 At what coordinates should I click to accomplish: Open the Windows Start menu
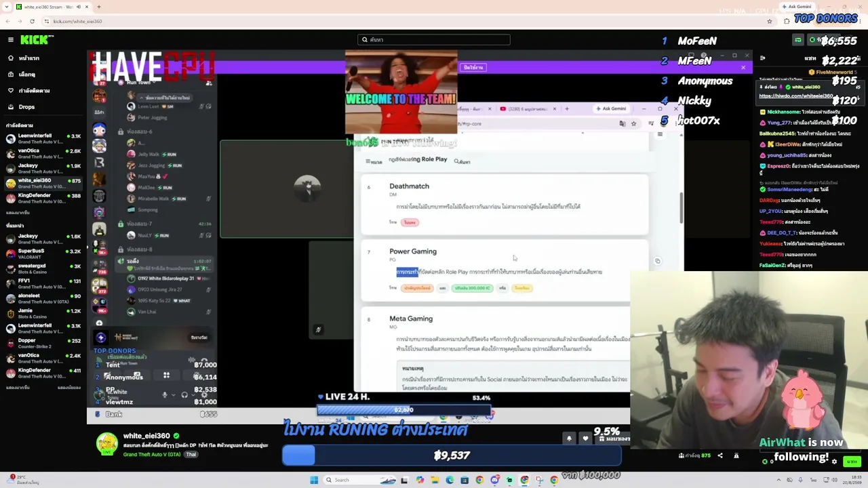(314, 480)
